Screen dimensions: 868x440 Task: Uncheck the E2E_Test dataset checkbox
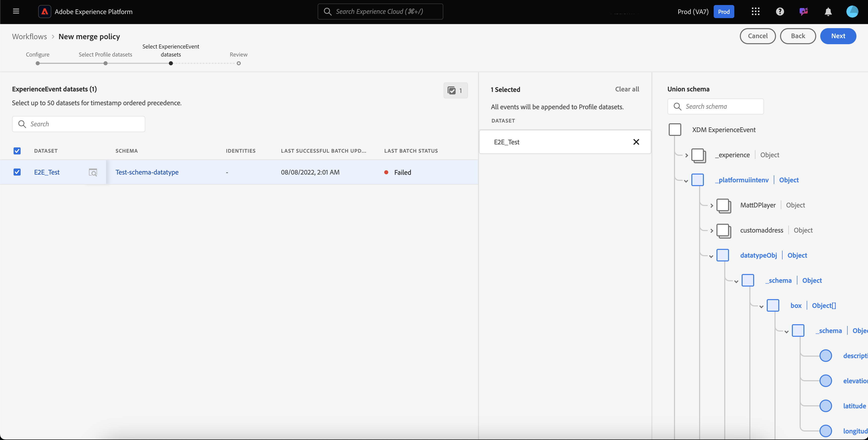(x=17, y=172)
